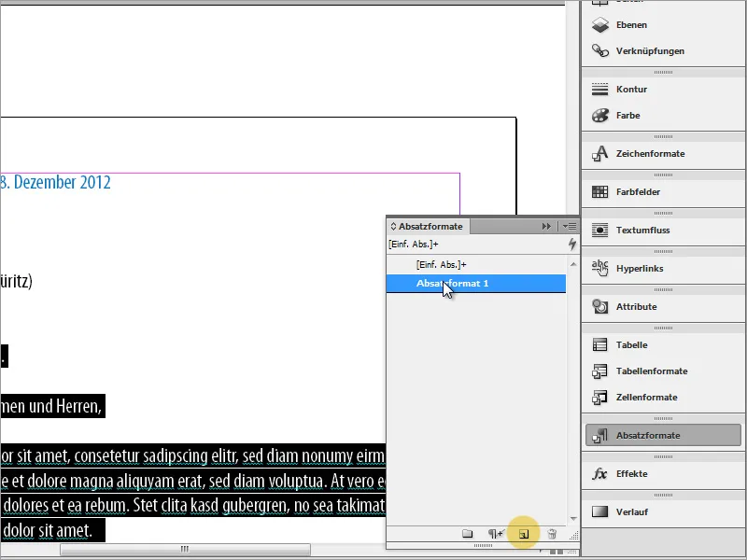Create a new paragraph style

526,533
